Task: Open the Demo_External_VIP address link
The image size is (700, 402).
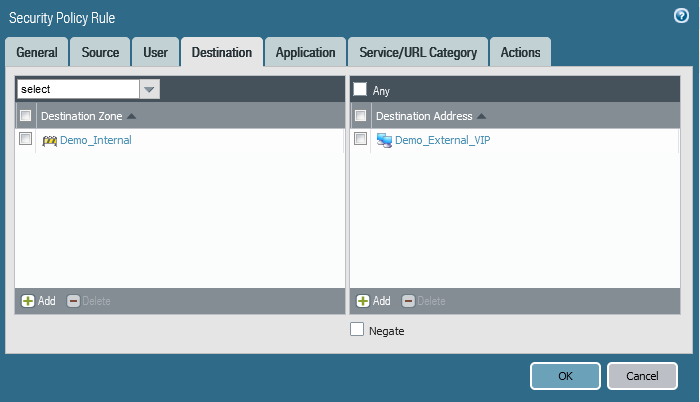Action: click(x=442, y=140)
